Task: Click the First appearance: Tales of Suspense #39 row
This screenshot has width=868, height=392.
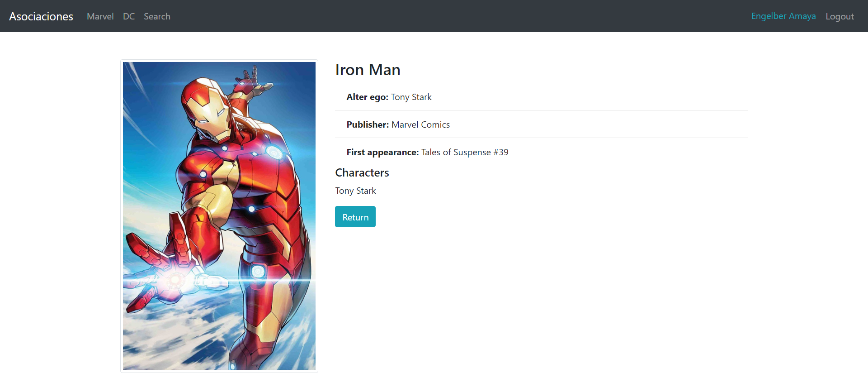Action: point(541,152)
